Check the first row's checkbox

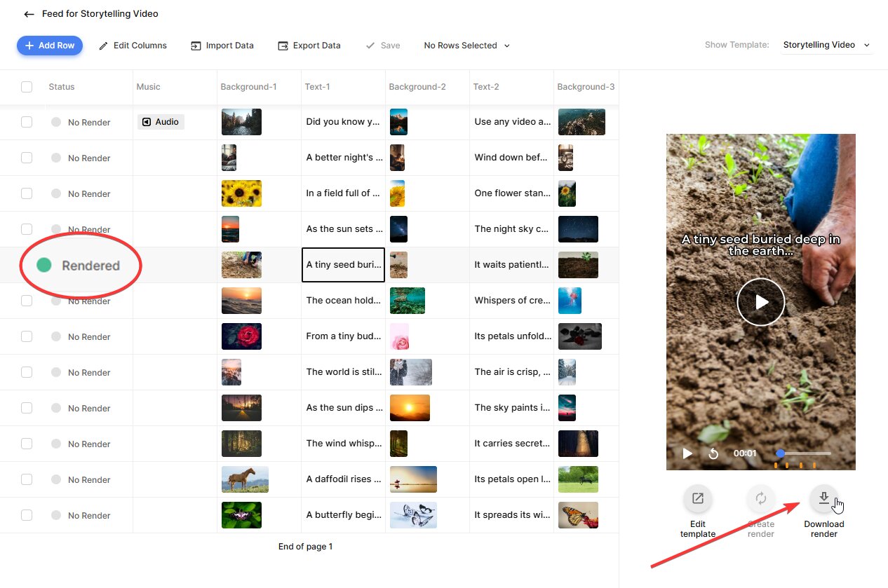click(x=27, y=122)
